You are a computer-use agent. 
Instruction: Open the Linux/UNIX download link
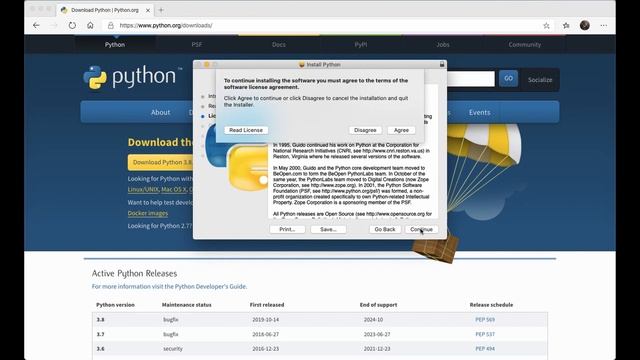tap(143, 189)
